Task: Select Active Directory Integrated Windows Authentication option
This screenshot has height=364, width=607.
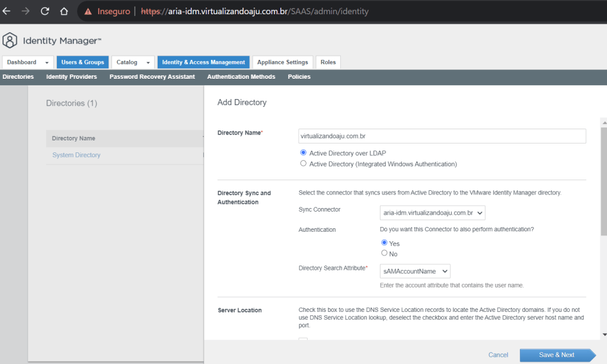Action: [303, 164]
